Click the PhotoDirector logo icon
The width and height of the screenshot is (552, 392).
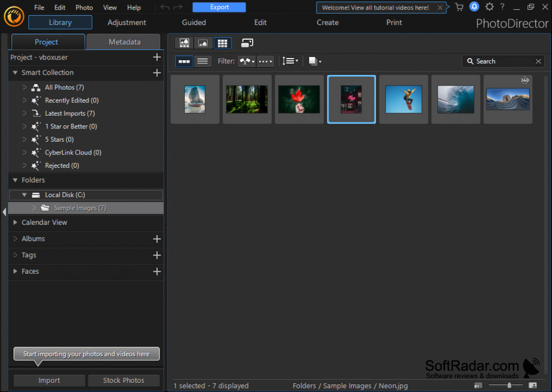[14, 16]
